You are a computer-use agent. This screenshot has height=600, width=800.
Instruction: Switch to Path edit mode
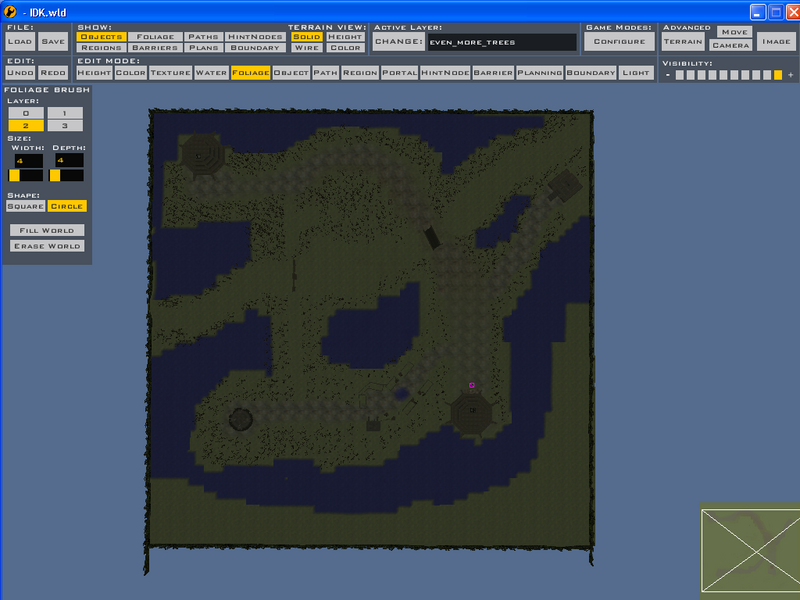[x=326, y=72]
